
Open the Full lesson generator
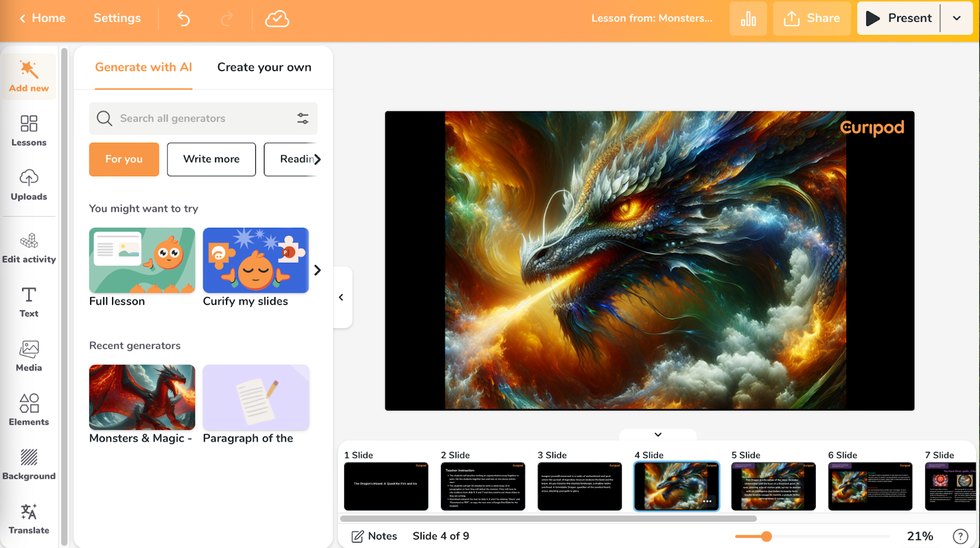[142, 268]
